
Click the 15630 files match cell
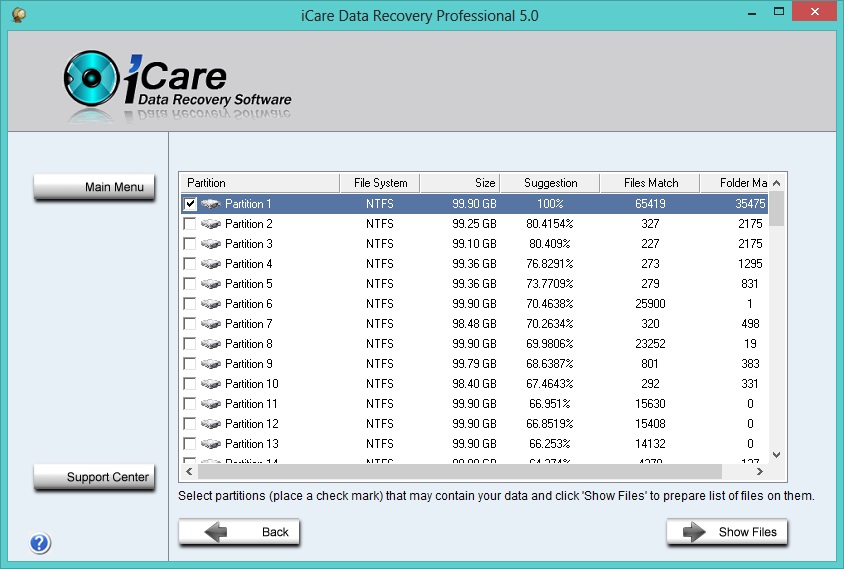650,404
